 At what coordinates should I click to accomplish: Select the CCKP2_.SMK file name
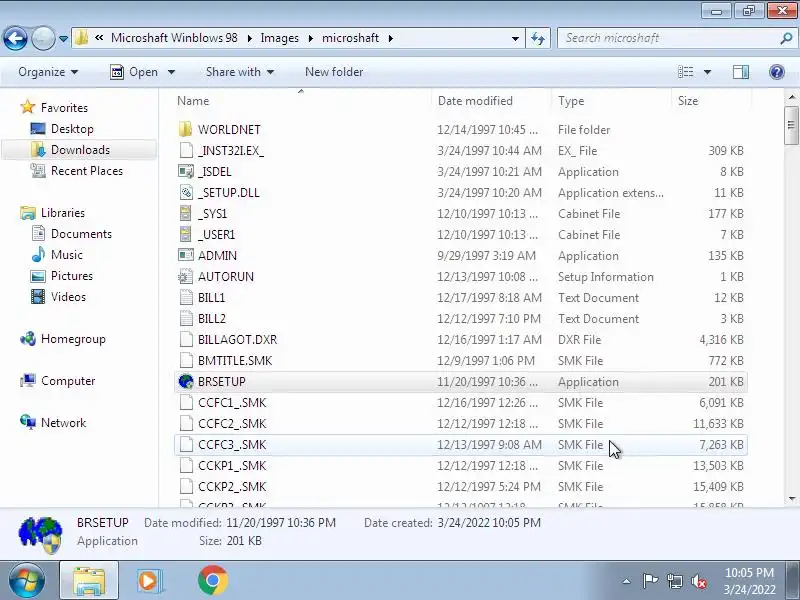[x=232, y=487]
